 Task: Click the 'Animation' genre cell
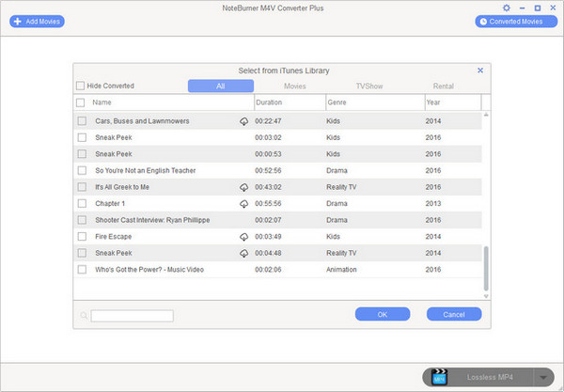click(341, 270)
